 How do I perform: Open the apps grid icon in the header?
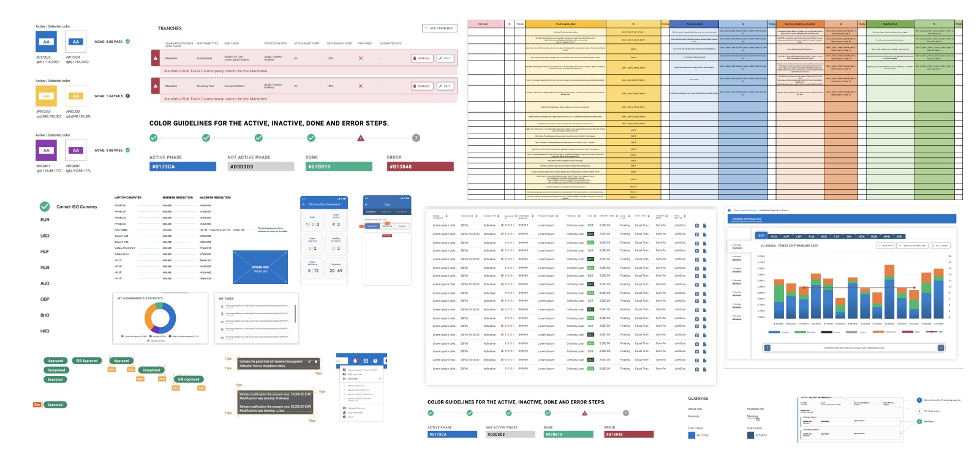coord(366,361)
